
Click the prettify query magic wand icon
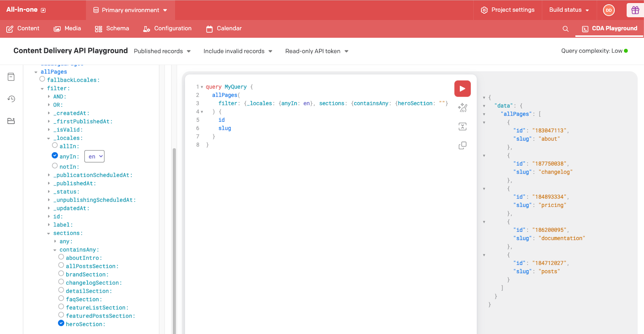(x=462, y=108)
